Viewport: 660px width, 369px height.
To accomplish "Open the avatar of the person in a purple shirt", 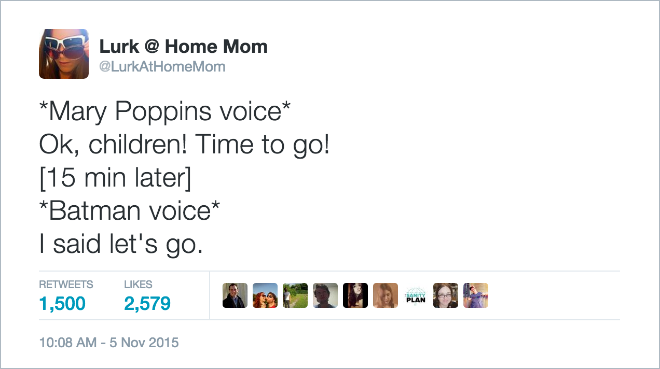I will point(476,295).
